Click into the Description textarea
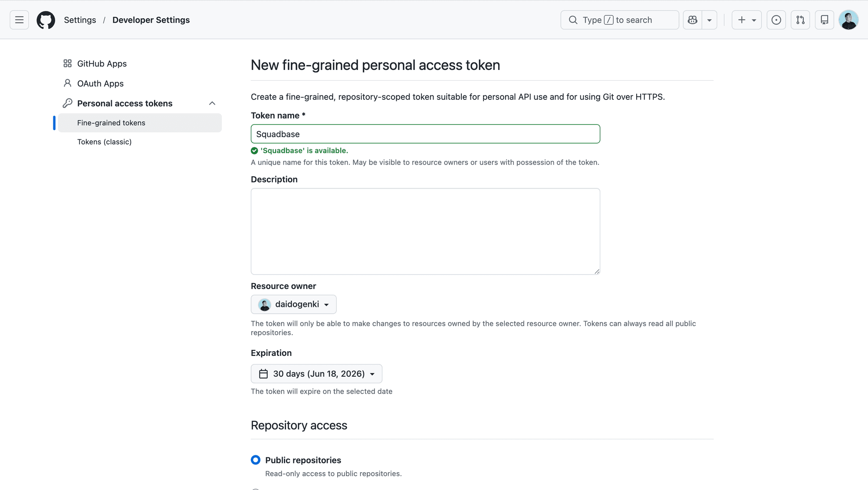This screenshot has height=490, width=868. tap(425, 231)
